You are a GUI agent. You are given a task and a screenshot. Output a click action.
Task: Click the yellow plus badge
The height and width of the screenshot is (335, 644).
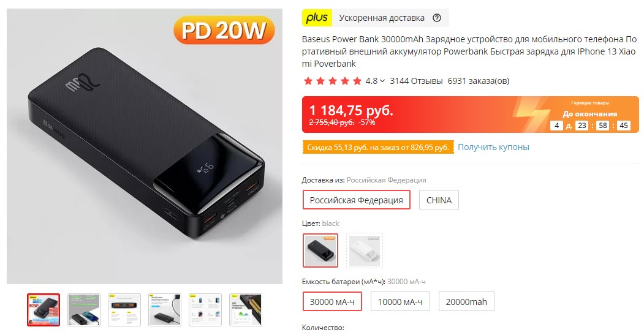[317, 18]
